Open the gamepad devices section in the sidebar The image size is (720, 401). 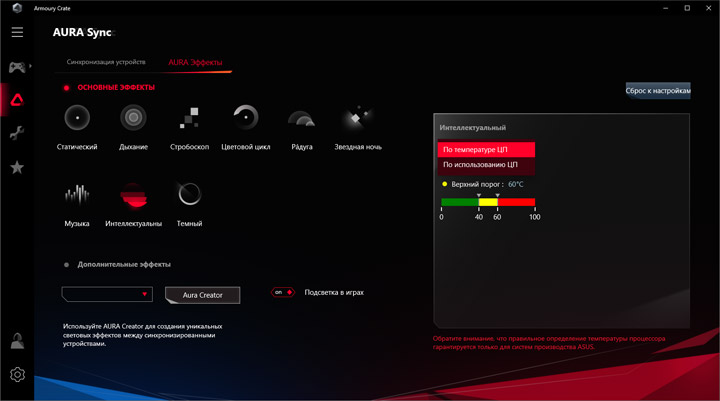(x=17, y=67)
